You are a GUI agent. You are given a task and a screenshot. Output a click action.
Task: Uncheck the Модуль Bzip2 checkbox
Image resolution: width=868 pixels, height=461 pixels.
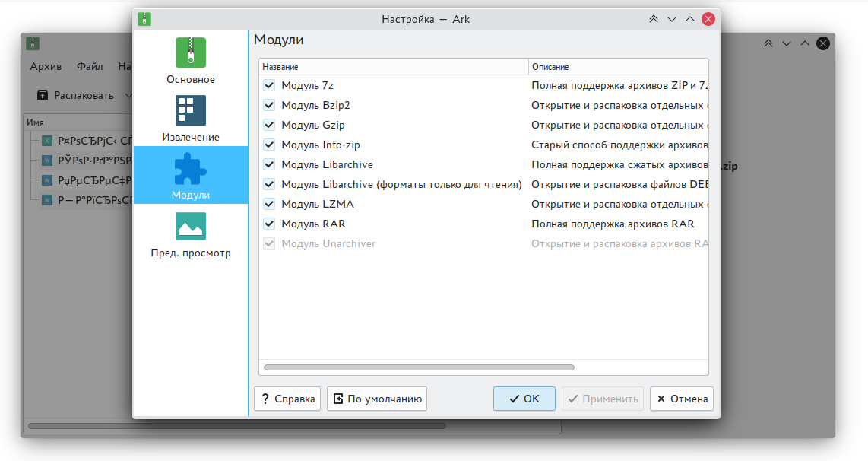pos(269,105)
